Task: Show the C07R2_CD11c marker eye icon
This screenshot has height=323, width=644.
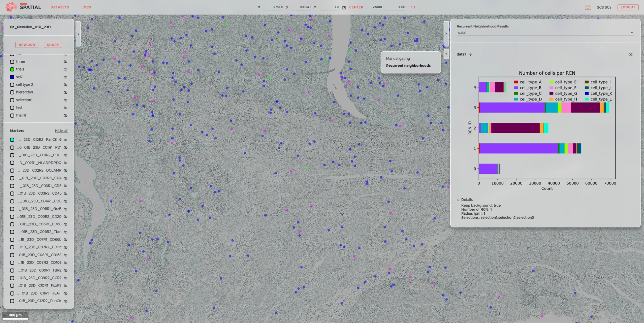Action: (x=65, y=247)
